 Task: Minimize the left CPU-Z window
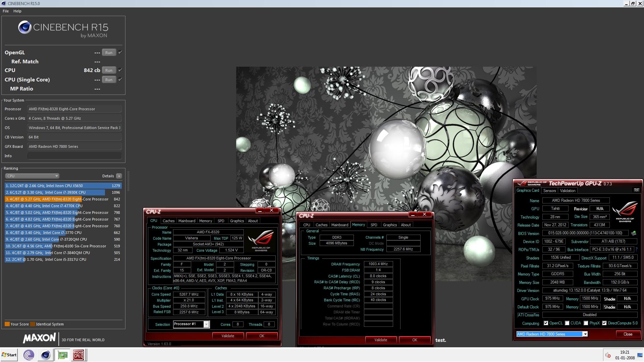click(x=260, y=210)
